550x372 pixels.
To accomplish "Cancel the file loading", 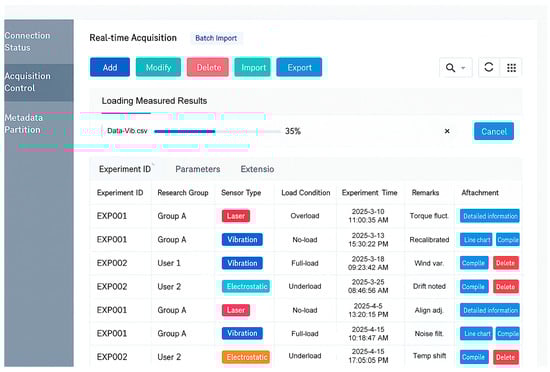I will (x=494, y=131).
